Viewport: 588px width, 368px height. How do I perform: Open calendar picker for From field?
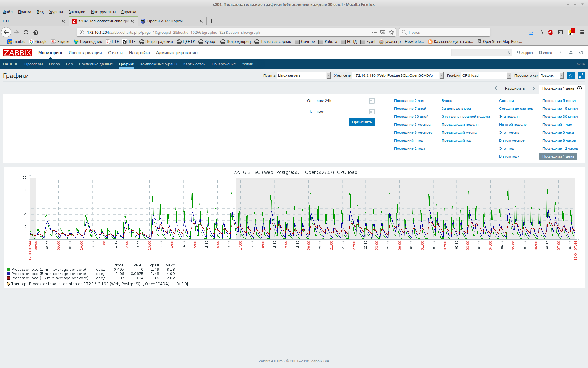click(x=371, y=101)
